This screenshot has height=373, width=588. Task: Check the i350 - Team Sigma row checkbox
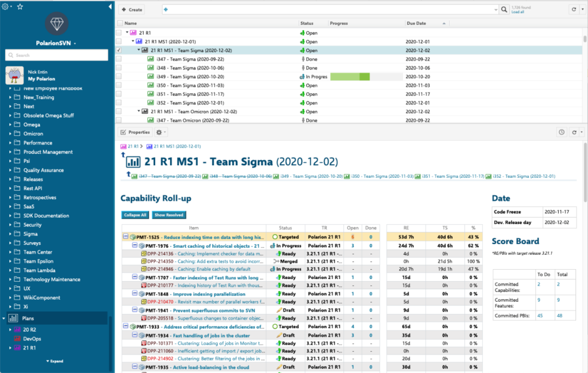coord(119,86)
